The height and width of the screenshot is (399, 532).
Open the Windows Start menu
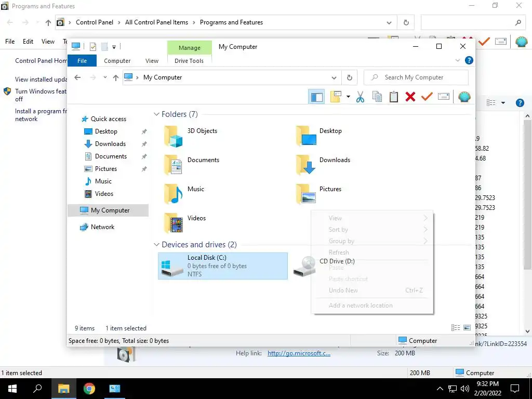(x=12, y=389)
